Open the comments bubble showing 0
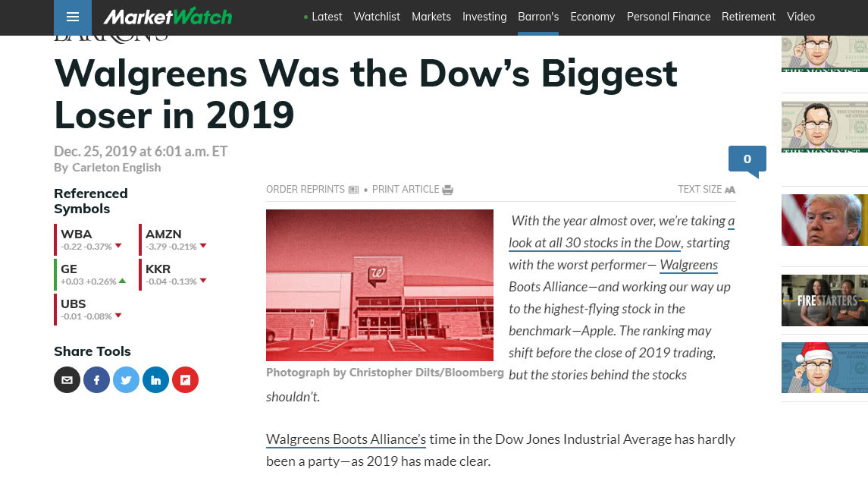 [x=747, y=161]
